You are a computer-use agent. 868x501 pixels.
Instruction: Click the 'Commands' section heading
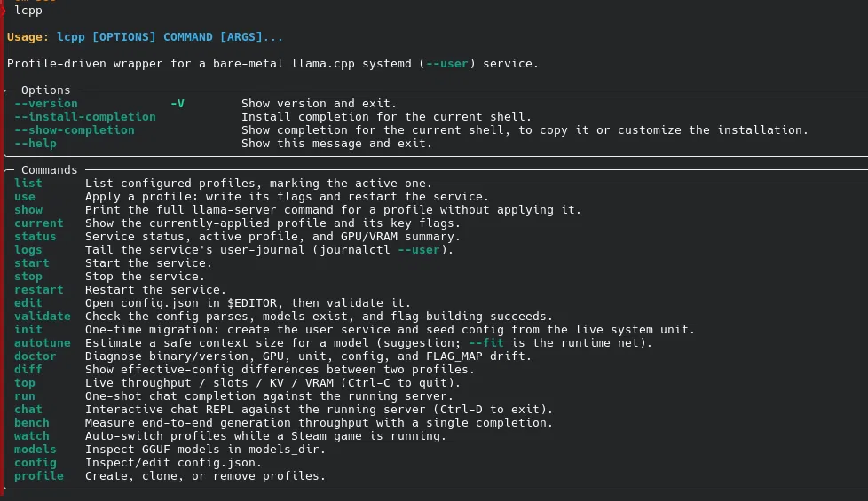click(x=50, y=169)
